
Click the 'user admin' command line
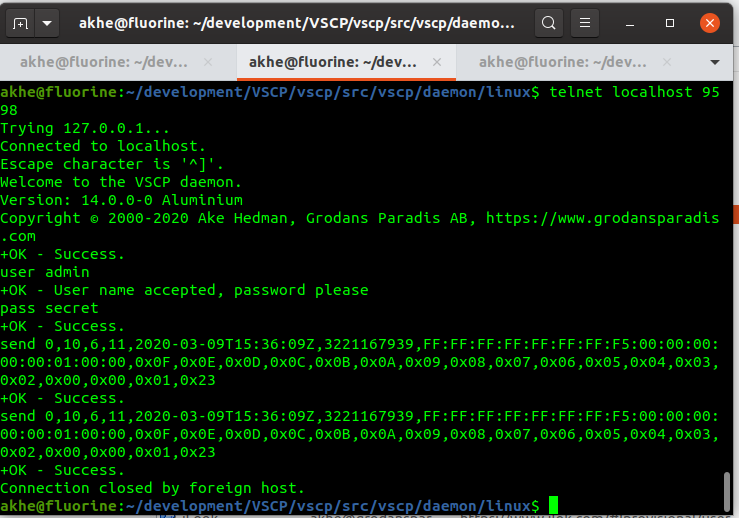pos(45,272)
